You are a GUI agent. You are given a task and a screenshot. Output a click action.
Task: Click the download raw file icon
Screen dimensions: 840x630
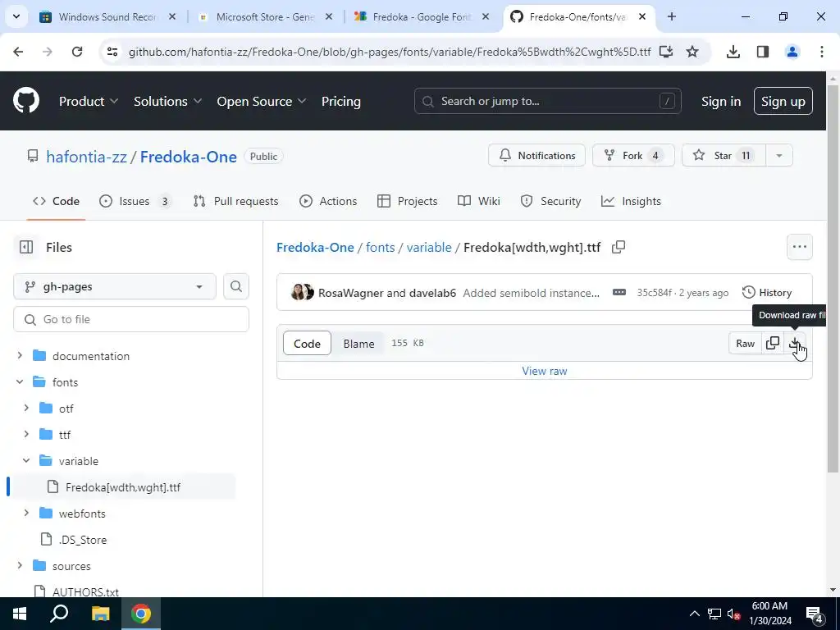796,344
